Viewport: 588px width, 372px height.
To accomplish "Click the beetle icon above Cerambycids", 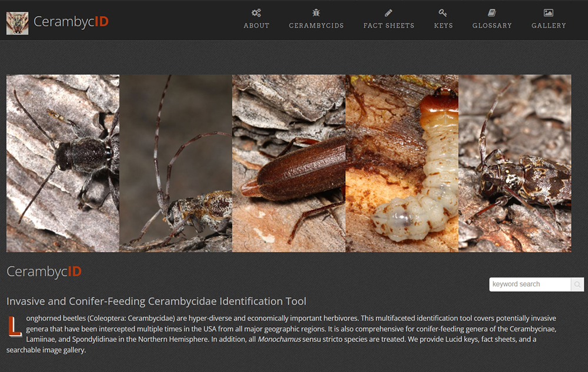I will [x=316, y=13].
